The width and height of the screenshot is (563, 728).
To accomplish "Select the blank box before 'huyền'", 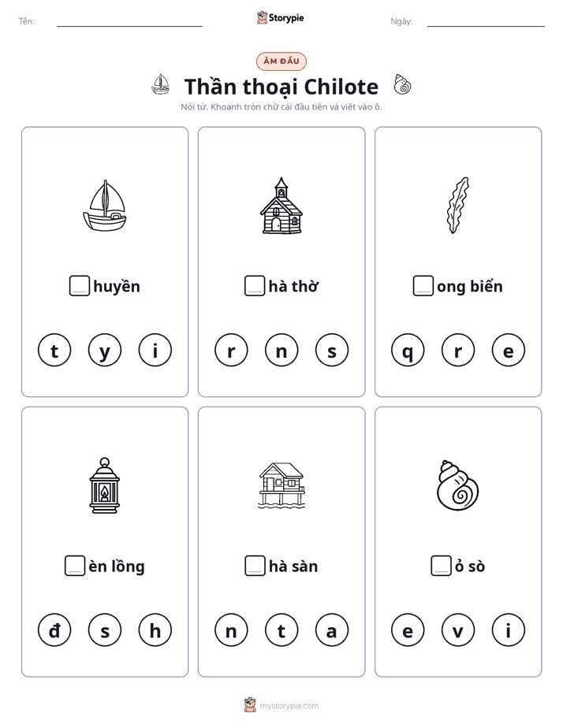I will [x=80, y=285].
